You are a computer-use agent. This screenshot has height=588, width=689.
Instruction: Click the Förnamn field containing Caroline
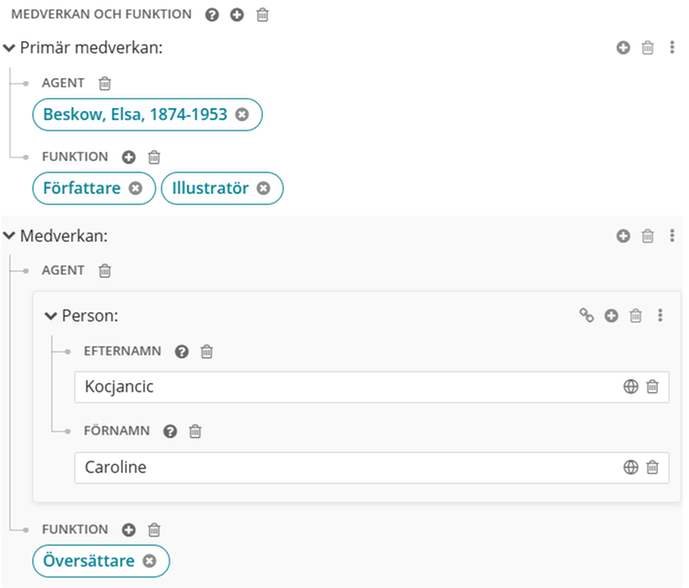click(340, 467)
